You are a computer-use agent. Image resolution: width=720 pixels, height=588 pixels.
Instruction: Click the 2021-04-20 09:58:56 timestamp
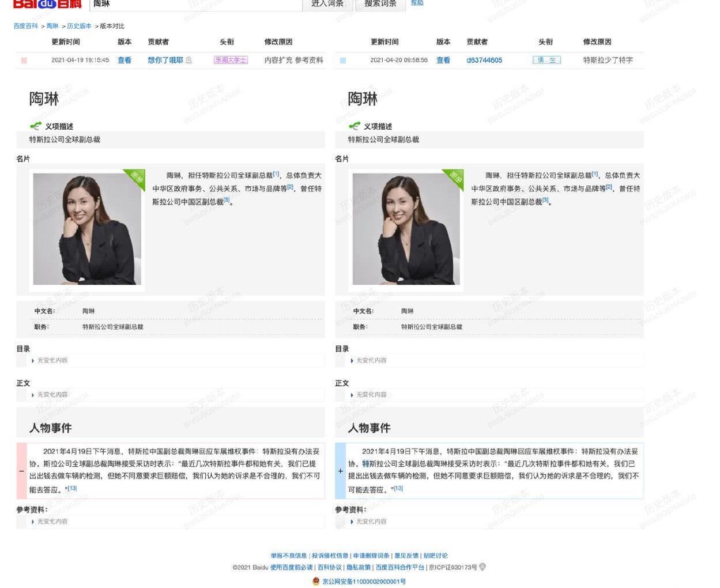click(399, 60)
